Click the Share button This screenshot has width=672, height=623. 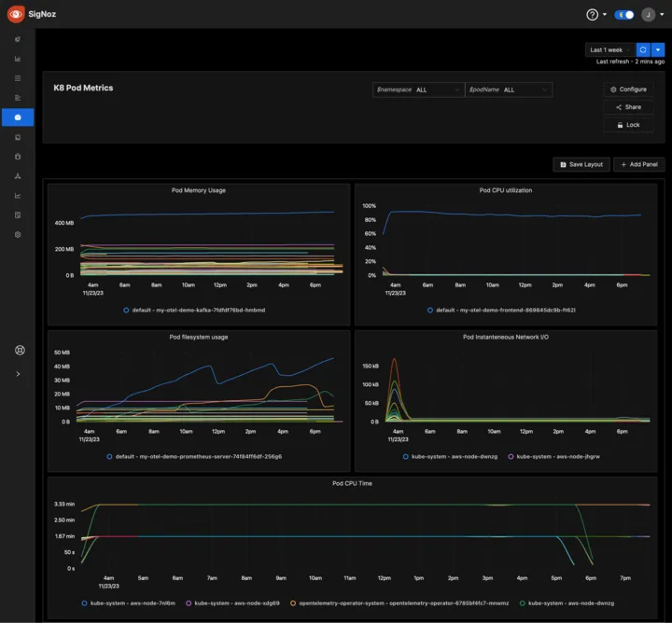[628, 107]
